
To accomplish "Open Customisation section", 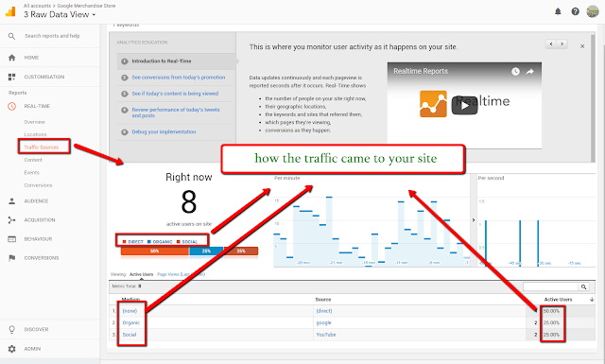I will coord(44,77).
